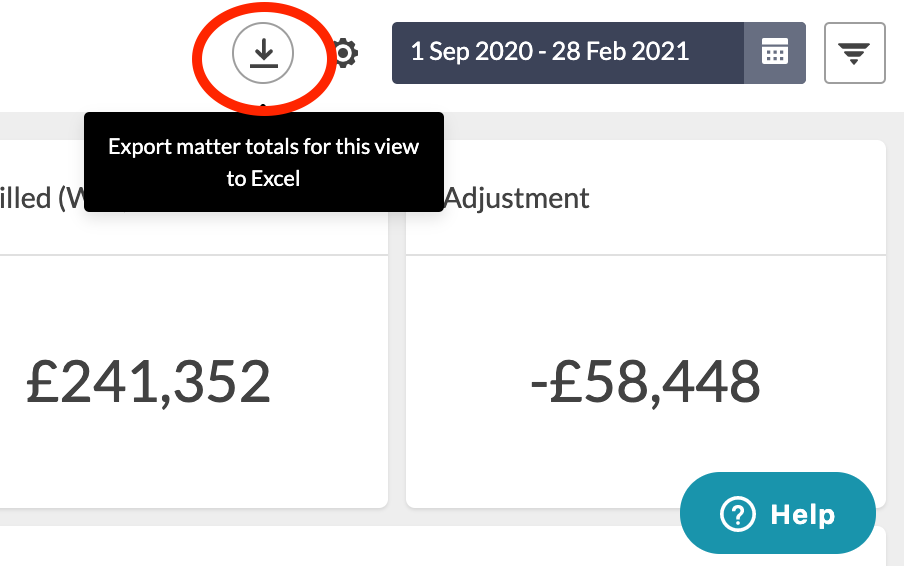904x566 pixels.
Task: Click the '1 Sep 2020' start date text
Action: click(472, 52)
